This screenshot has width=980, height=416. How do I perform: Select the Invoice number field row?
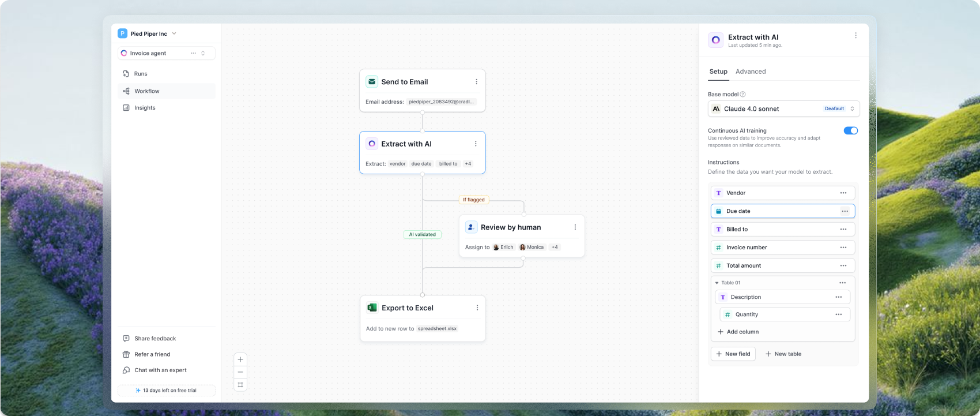click(x=783, y=248)
